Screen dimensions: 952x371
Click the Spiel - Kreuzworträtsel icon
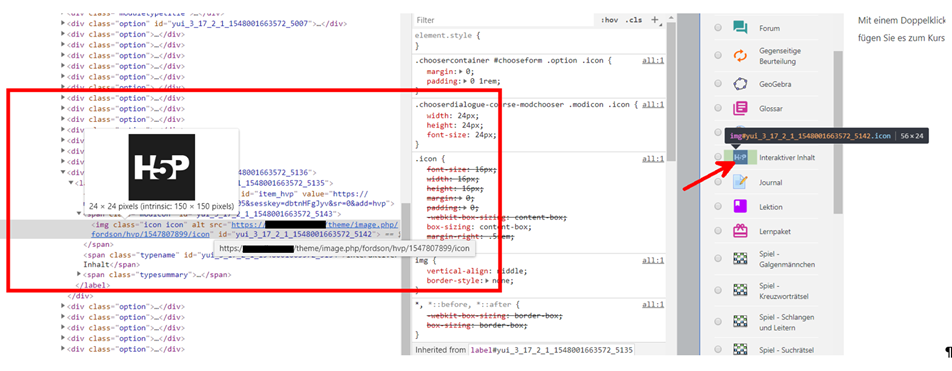(740, 290)
